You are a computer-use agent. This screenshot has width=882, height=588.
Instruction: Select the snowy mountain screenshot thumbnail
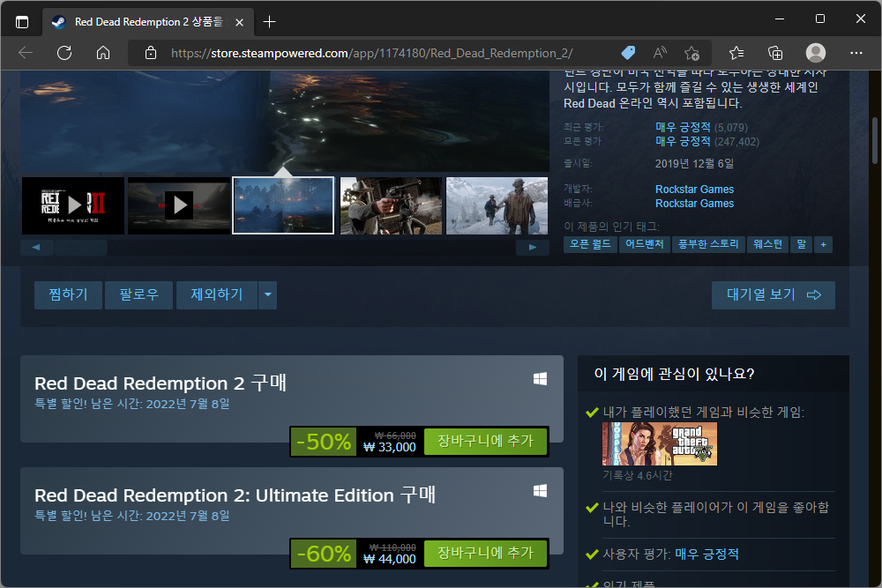coord(497,205)
